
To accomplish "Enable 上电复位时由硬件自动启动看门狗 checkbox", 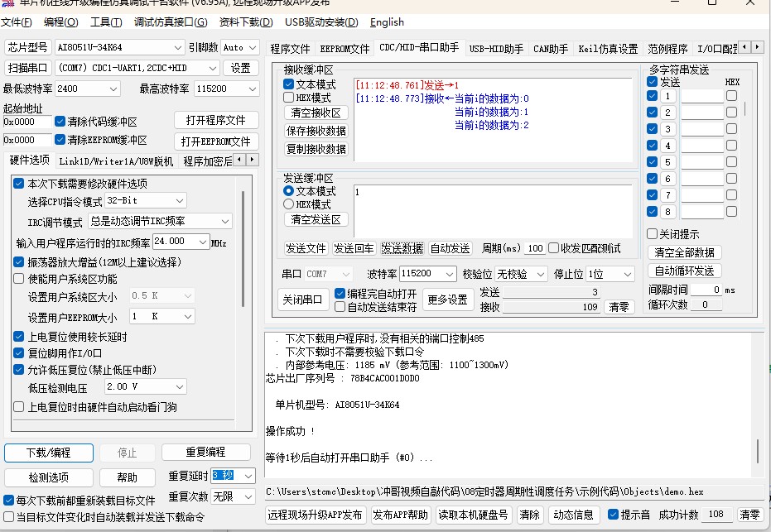I will (19, 407).
